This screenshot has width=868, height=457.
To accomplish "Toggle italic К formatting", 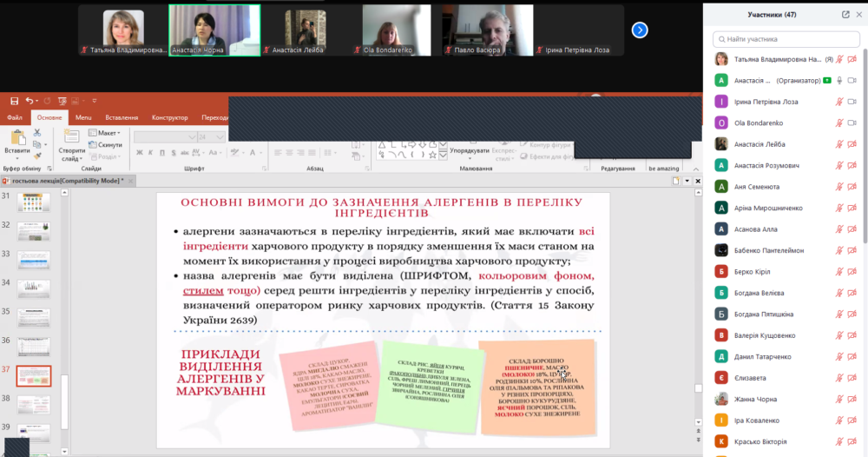I will click(150, 153).
